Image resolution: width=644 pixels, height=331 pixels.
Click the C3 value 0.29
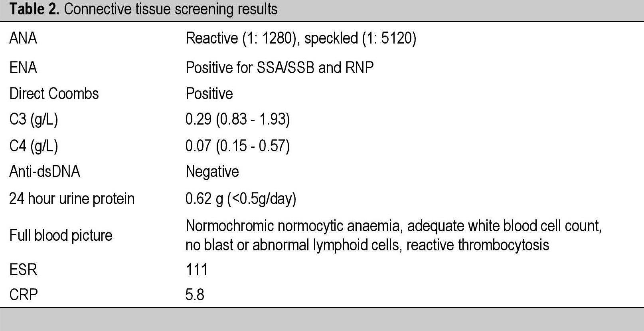coord(199,119)
